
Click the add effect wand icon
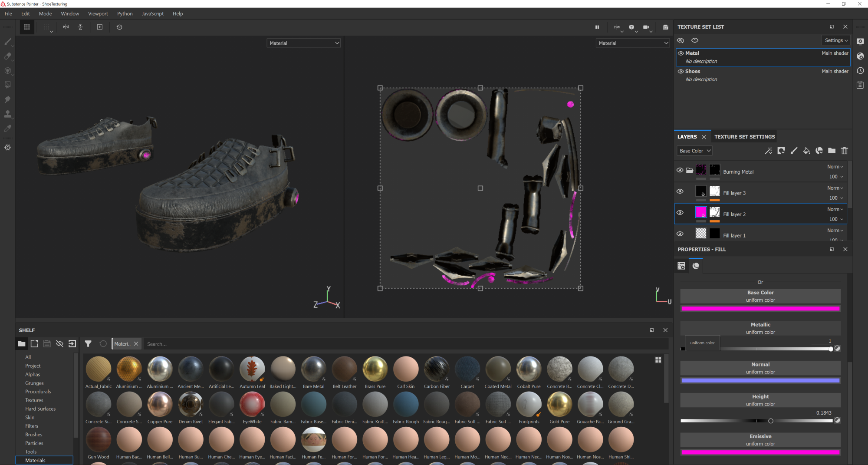click(x=768, y=151)
